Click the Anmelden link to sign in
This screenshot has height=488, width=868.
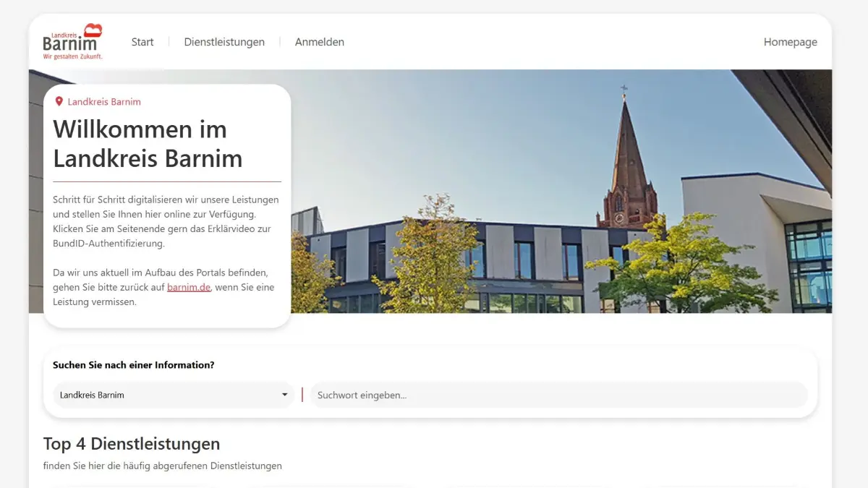point(319,42)
